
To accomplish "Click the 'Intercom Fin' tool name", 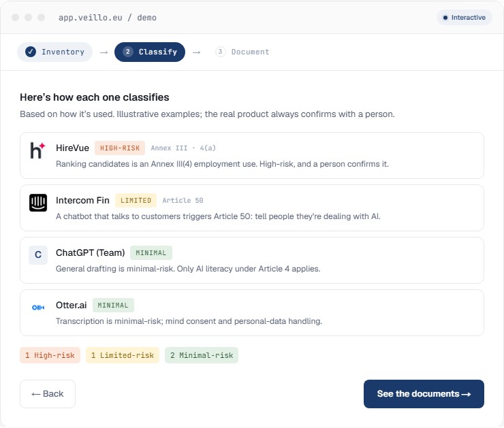I will [x=82, y=200].
